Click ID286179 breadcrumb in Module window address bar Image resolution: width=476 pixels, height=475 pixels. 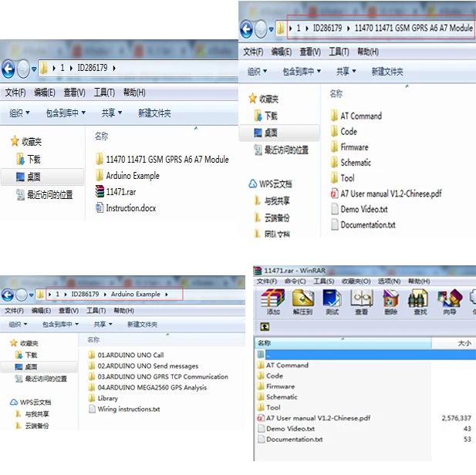[x=327, y=29]
